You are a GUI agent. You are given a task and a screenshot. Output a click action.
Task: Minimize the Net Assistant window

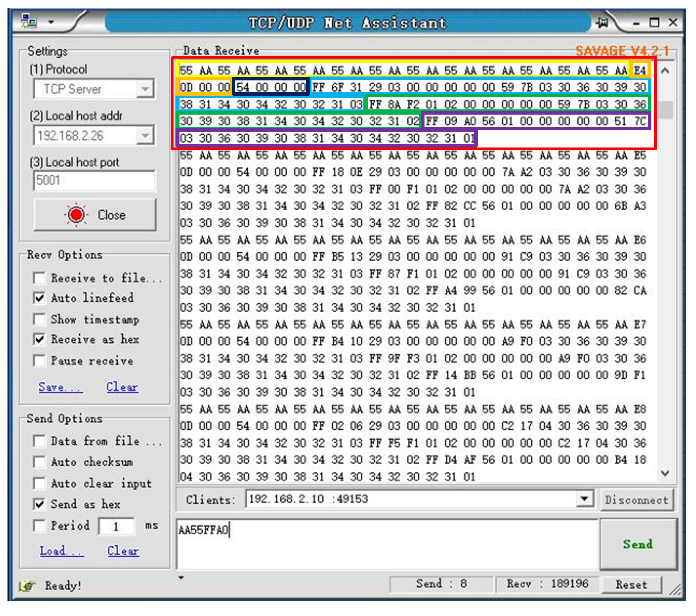pos(636,23)
